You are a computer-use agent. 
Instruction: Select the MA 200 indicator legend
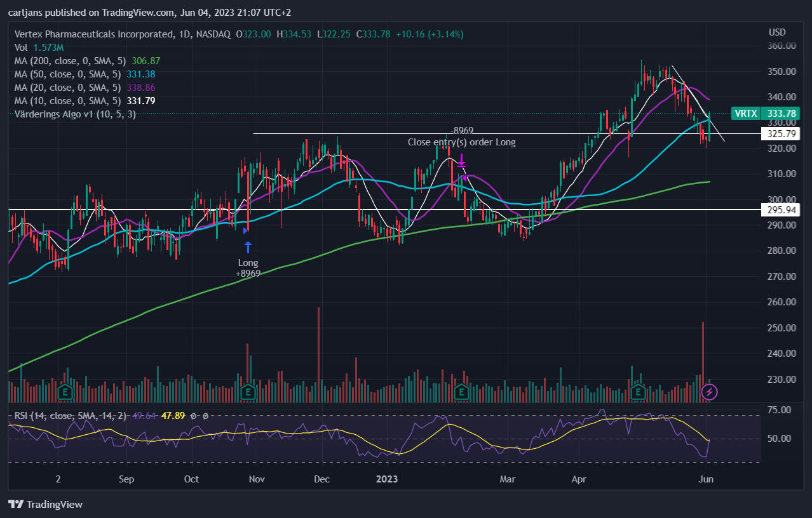88,61
